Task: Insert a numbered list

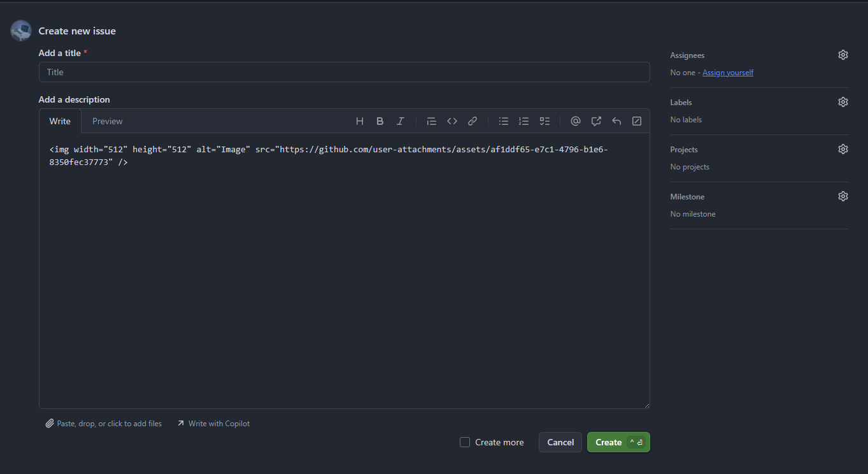Action: 524,121
